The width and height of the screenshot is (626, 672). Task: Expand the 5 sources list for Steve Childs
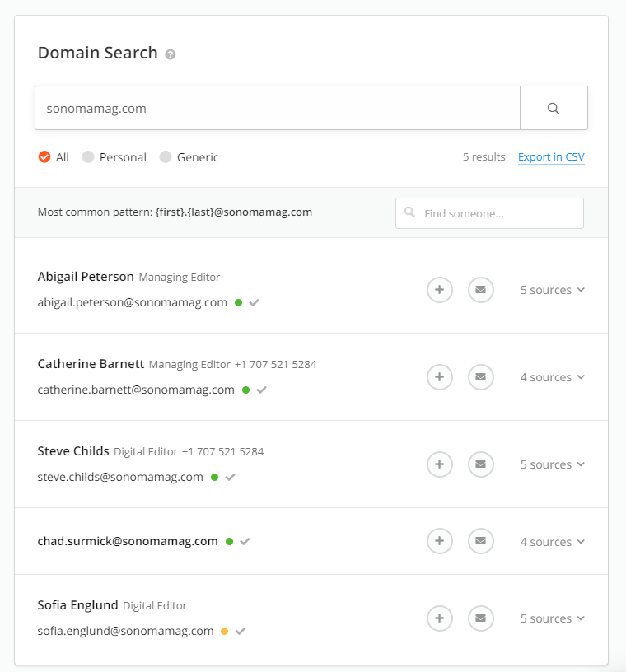pos(552,464)
